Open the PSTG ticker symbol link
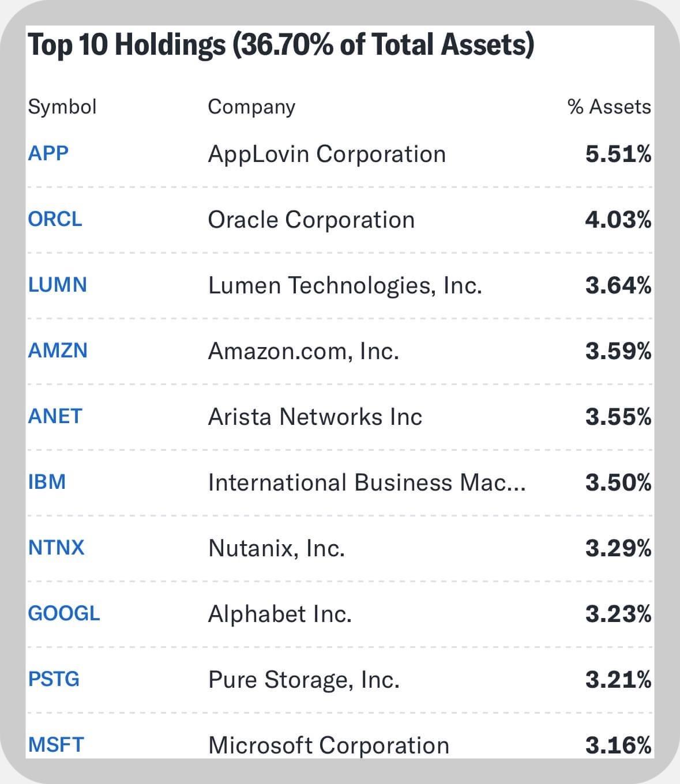 pos(54,679)
